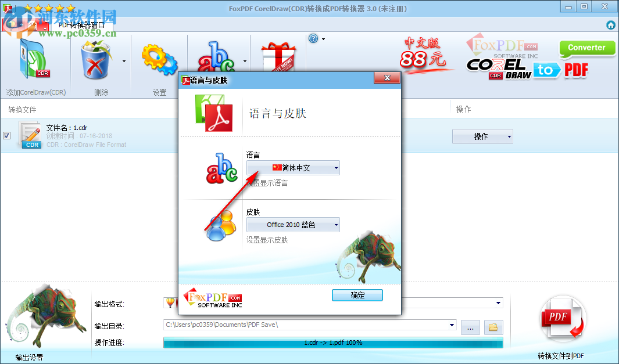Uncheck the checkbox next to 1.cdr
The image size is (619, 364).
coord(7,135)
